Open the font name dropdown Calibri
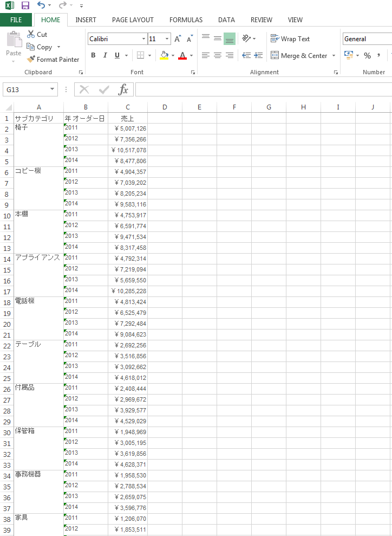The height and width of the screenshot is (536, 392). (x=144, y=39)
